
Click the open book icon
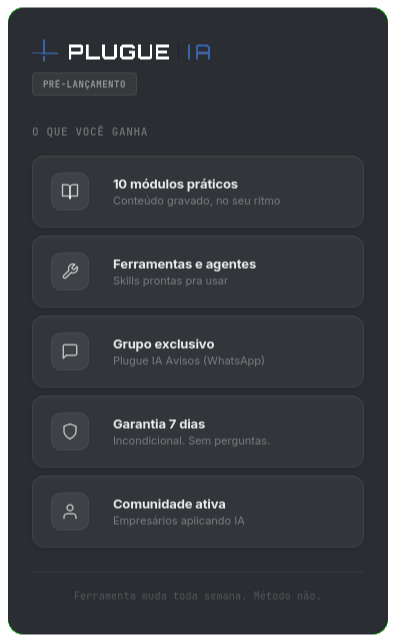pos(70,191)
